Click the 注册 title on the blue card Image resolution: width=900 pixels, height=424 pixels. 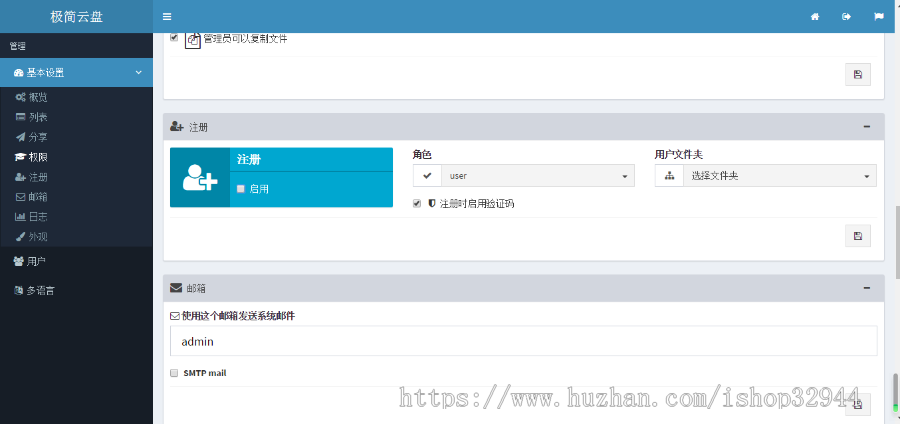coord(249,160)
